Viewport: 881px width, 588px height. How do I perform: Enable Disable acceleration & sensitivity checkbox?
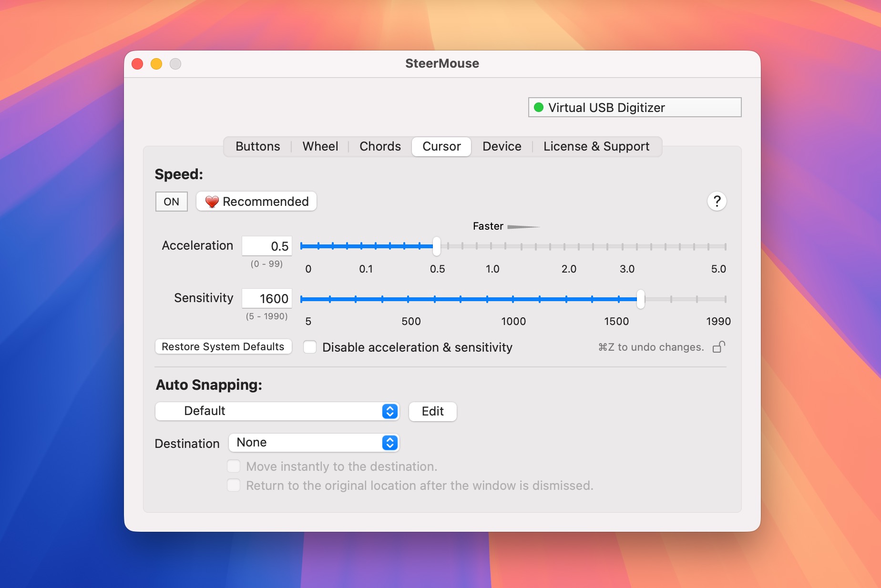point(310,347)
